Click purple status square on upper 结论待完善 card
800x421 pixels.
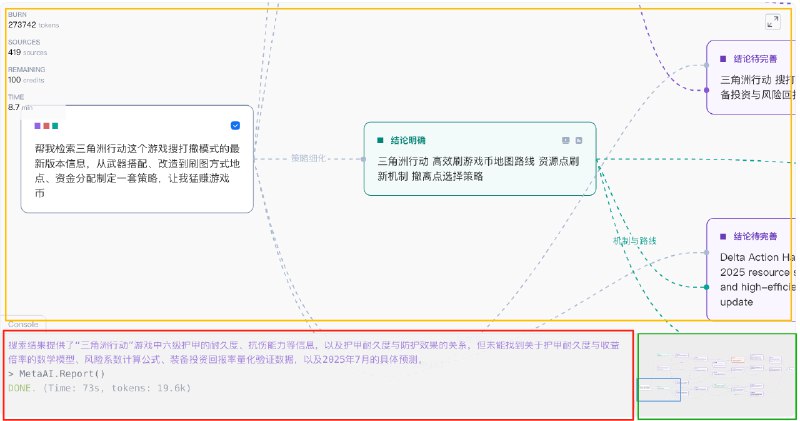(723, 59)
